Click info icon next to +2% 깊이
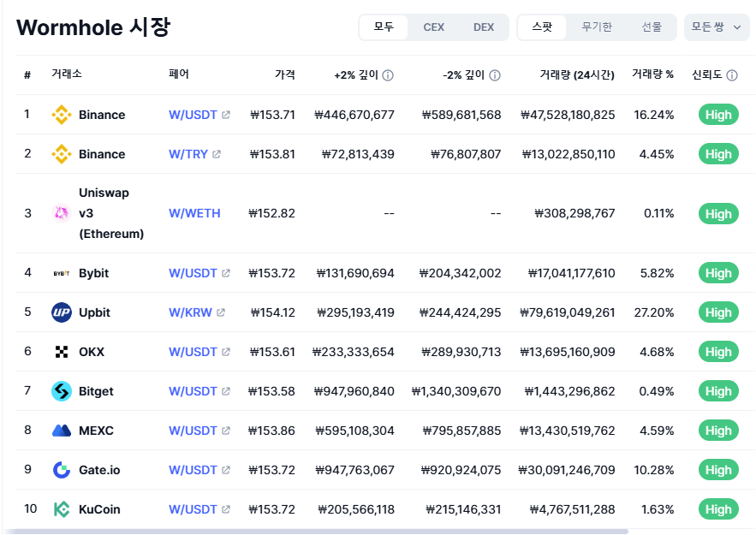756x535 pixels. (x=388, y=75)
